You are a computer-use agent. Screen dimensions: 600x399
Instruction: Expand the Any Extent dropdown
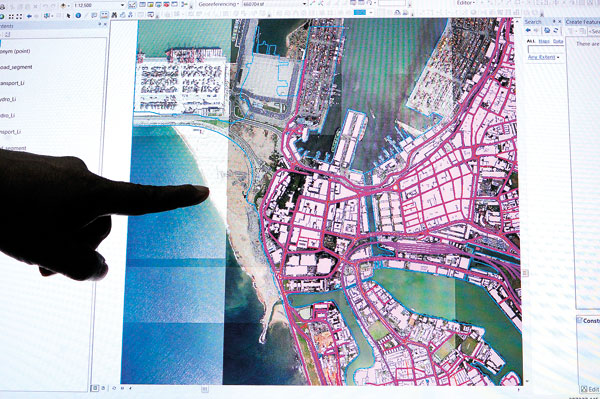coord(544,57)
